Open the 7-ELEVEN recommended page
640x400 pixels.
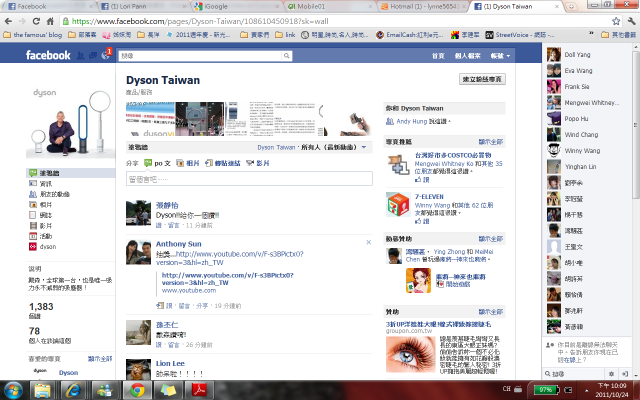tap(429, 196)
